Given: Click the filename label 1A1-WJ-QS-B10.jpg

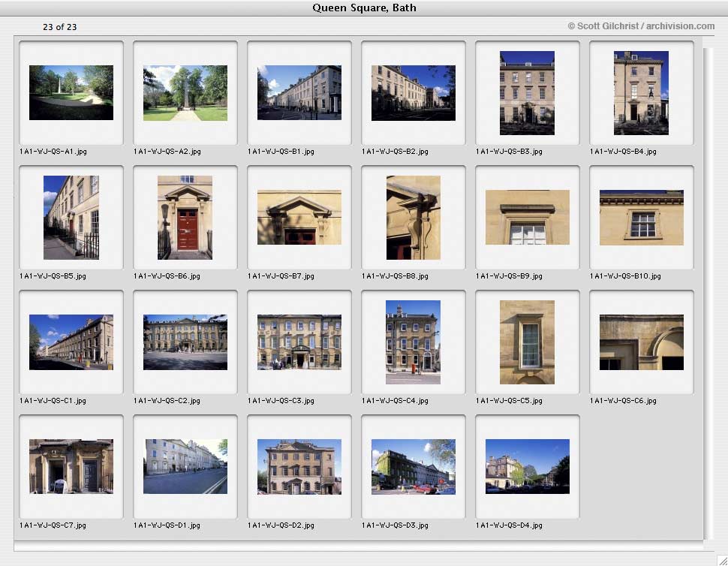Looking at the screenshot, I should [x=625, y=275].
